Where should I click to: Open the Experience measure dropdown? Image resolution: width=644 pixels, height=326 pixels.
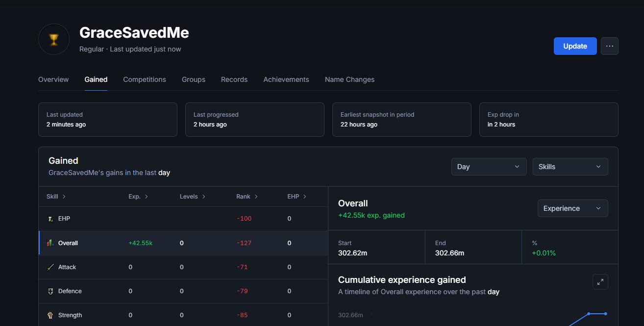(572, 208)
